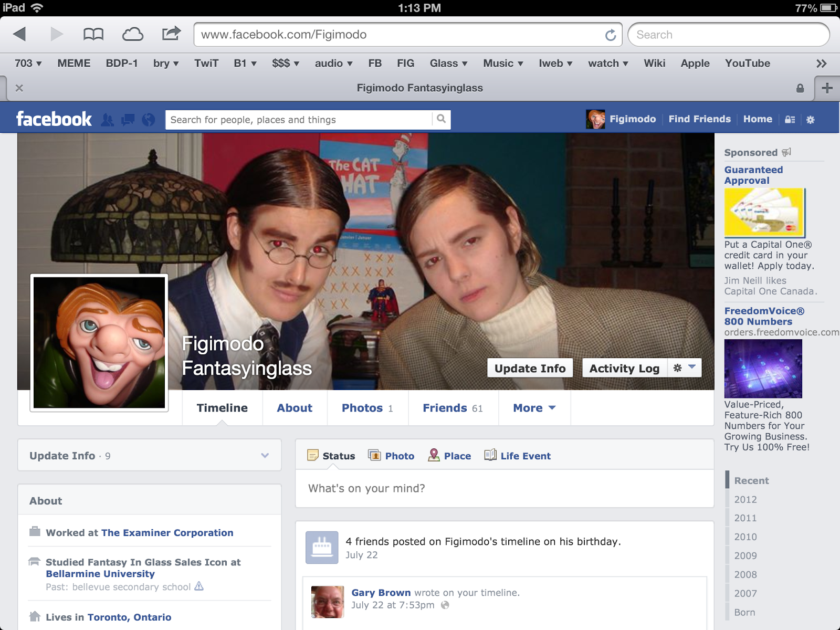
Task: Open the 703 bookmarks folder
Action: 28,64
